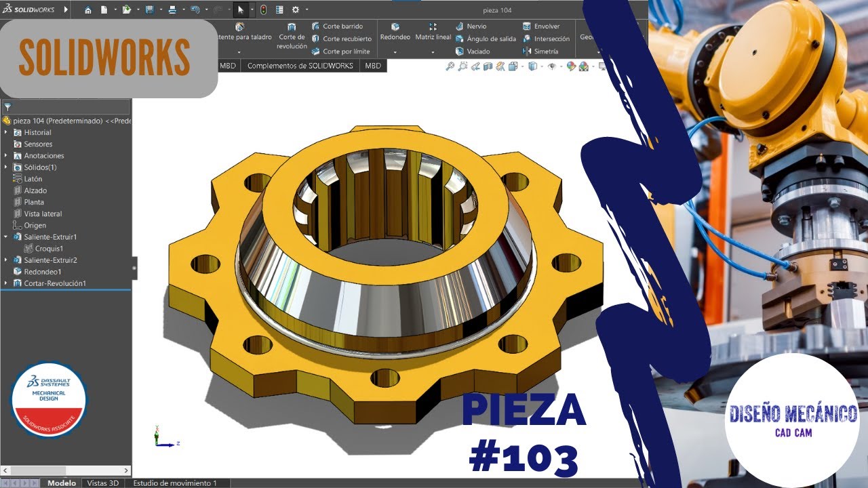Open the Estudio de movimiento 1 tab
Viewport: 868px width, 488px height.
tap(176, 483)
